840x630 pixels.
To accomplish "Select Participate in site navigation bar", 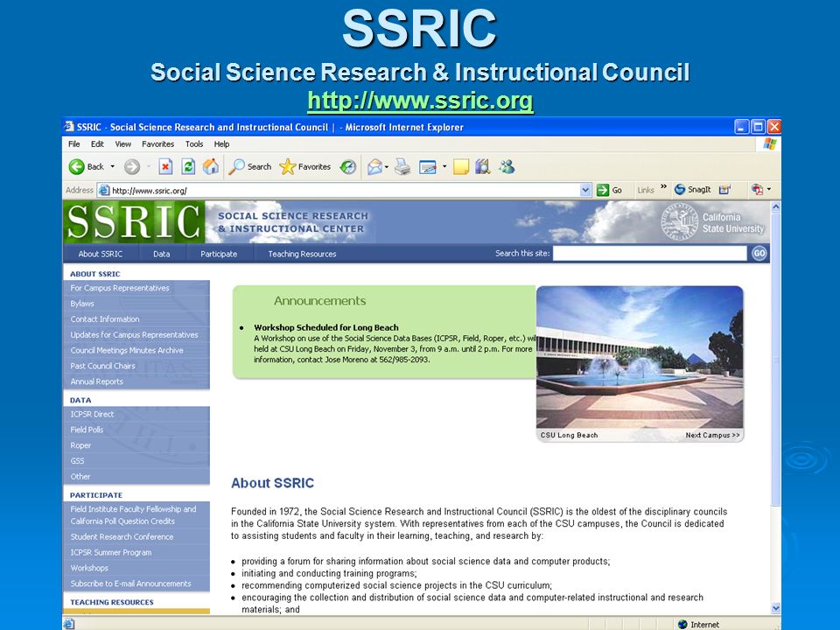I will [x=219, y=254].
